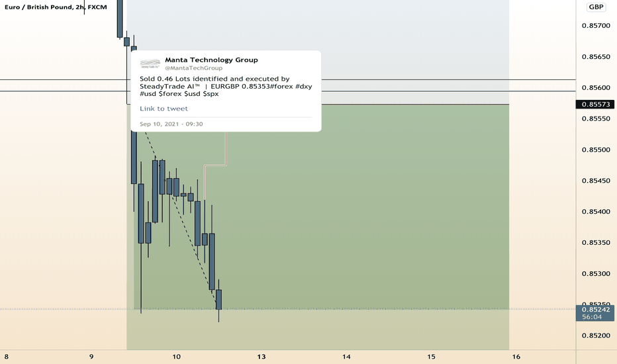Image resolution: width=617 pixels, height=364 pixels.
Task: Click the 0.85573 price label
Action: pyautogui.click(x=595, y=105)
